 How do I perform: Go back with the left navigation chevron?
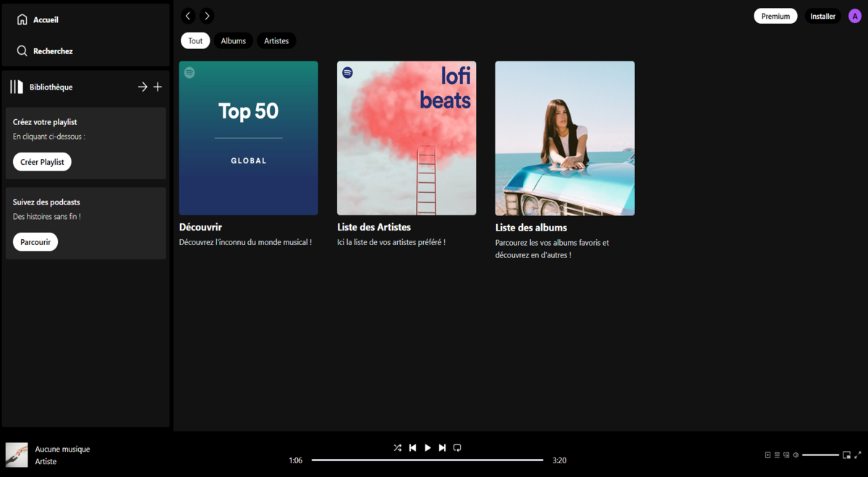188,15
